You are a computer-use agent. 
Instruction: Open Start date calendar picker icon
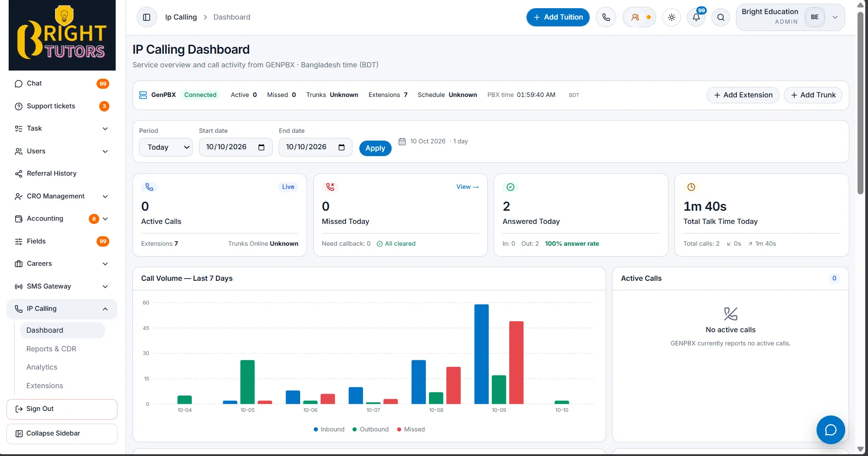[261, 147]
